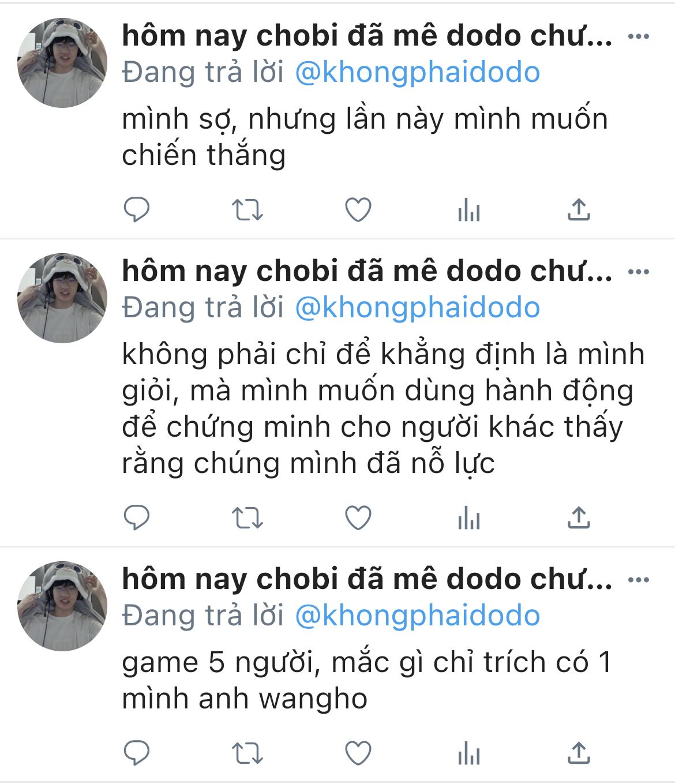Open @khongphaidodo mention in first tweet
Image resolution: width=675 pixels, height=784 pixels.
click(418, 73)
